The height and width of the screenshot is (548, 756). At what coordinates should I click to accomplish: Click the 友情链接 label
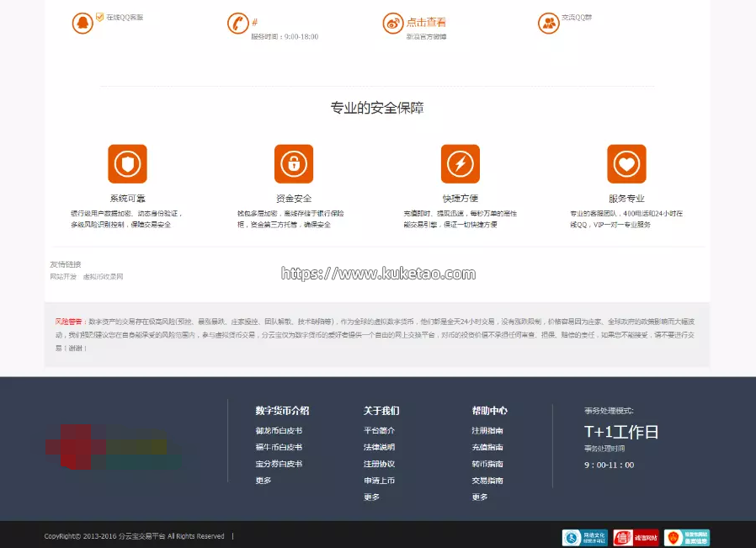coord(66,264)
